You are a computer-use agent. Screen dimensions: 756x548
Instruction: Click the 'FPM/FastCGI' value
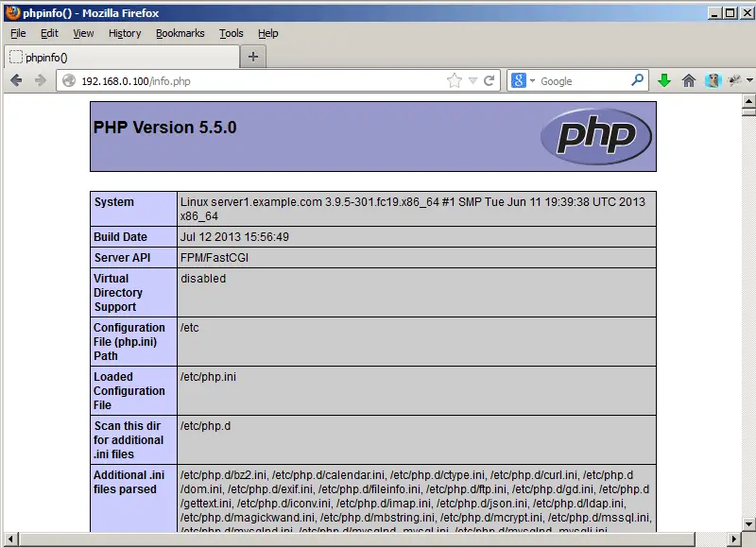(x=215, y=258)
